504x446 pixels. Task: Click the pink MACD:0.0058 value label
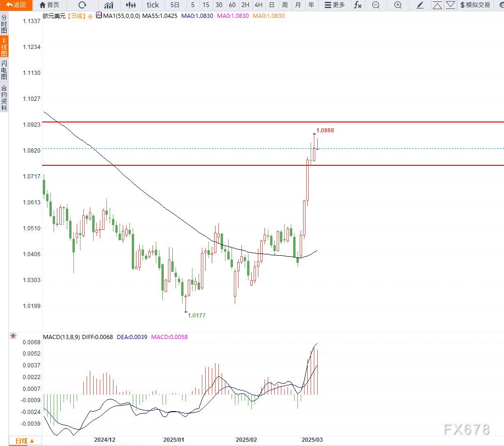tap(169, 337)
